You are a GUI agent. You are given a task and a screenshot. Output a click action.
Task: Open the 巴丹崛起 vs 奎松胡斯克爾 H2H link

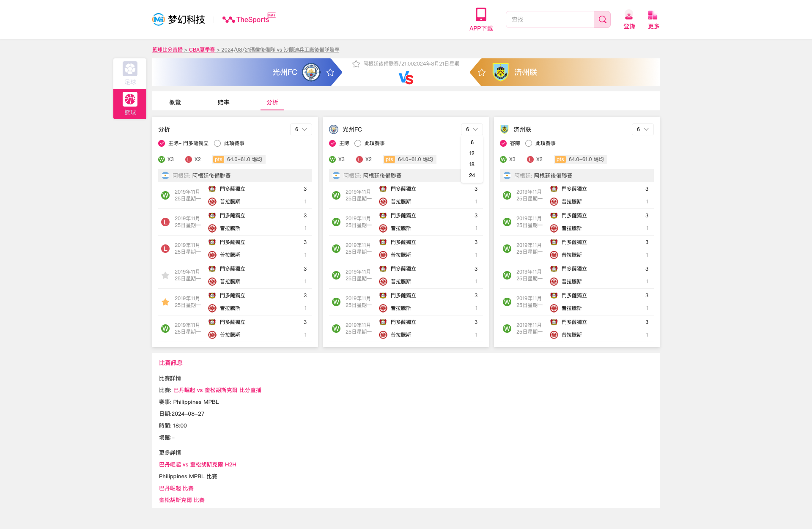[x=198, y=464]
